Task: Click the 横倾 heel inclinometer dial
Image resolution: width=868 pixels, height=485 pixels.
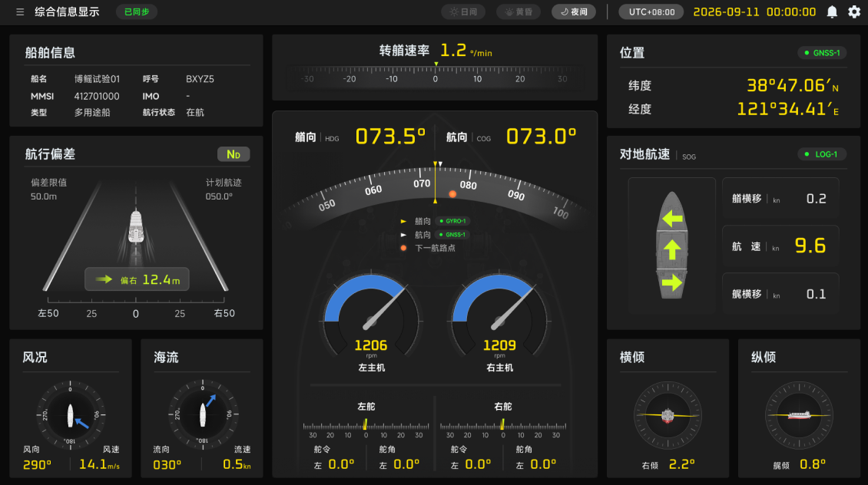Action: point(668,414)
